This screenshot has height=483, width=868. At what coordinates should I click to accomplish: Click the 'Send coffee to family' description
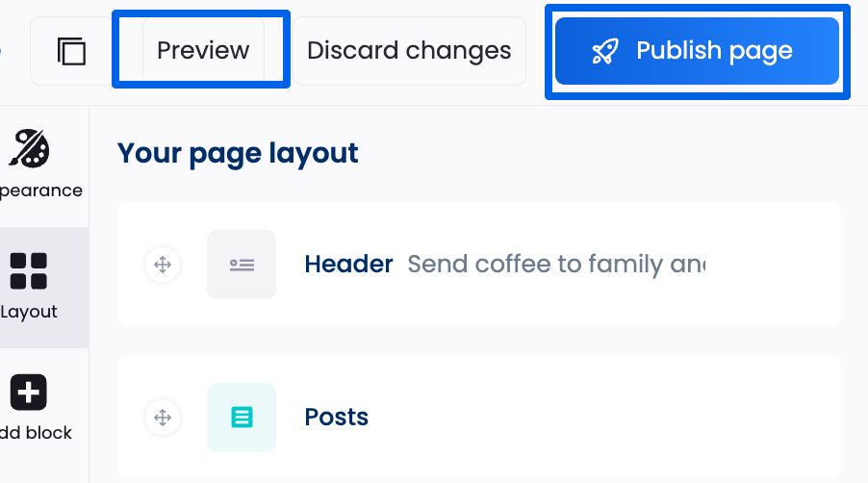pyautogui.click(x=556, y=264)
